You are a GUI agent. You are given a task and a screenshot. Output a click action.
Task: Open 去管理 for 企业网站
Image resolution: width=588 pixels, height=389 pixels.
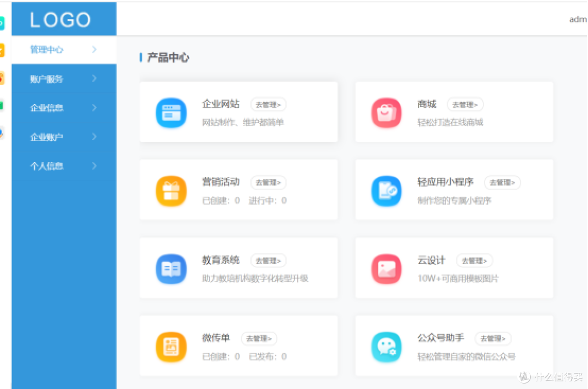point(268,104)
